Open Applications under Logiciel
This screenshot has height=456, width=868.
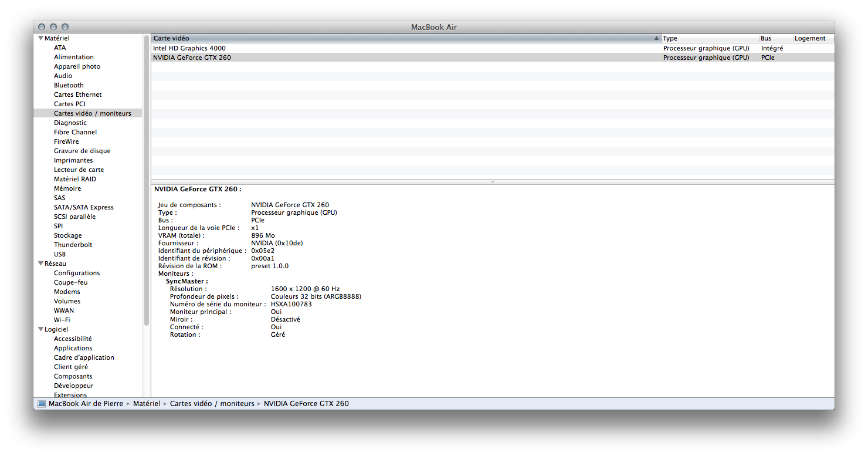pyautogui.click(x=73, y=348)
